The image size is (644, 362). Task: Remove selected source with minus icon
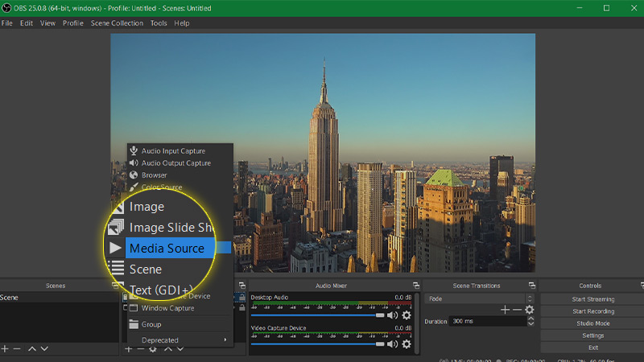(140, 349)
